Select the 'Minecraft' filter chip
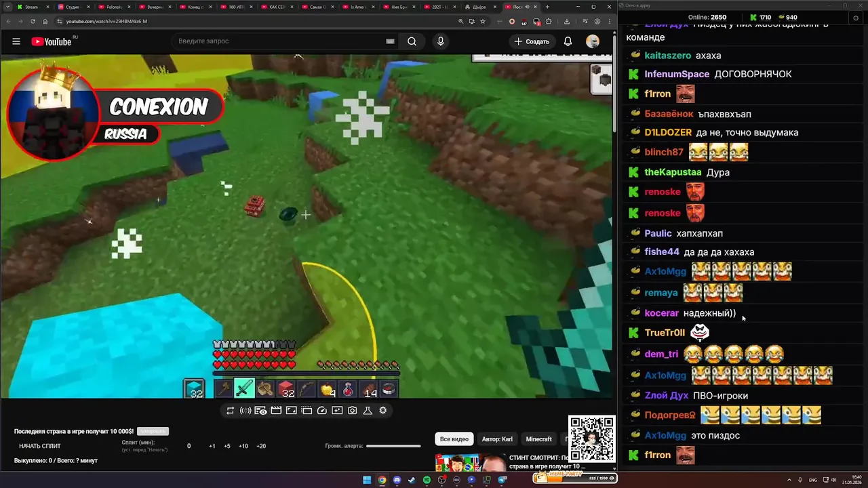 tap(539, 439)
